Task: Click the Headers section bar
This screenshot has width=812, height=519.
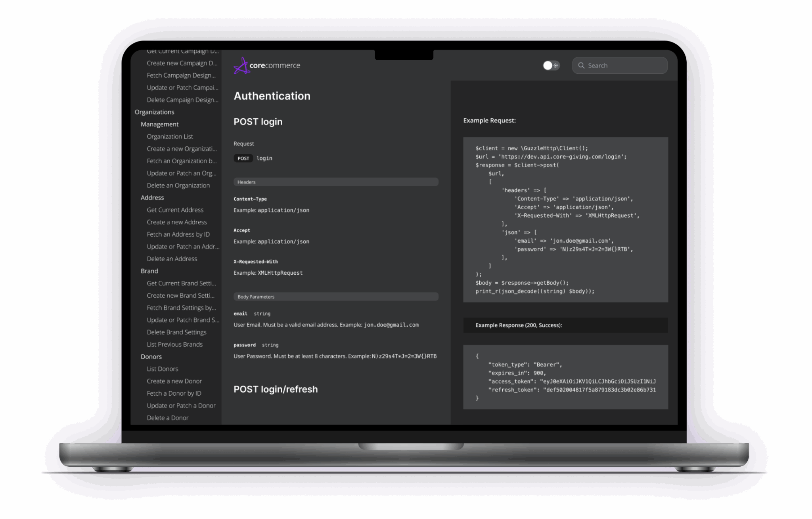Action: (x=335, y=182)
